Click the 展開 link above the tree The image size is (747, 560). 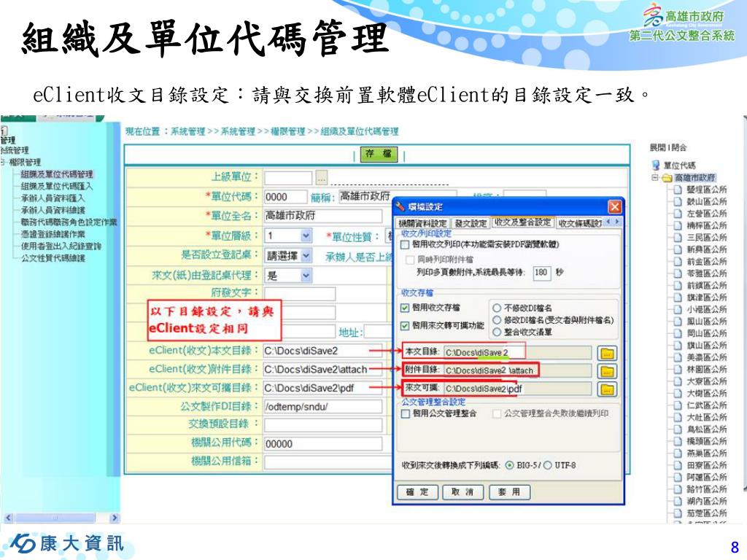coord(657,147)
